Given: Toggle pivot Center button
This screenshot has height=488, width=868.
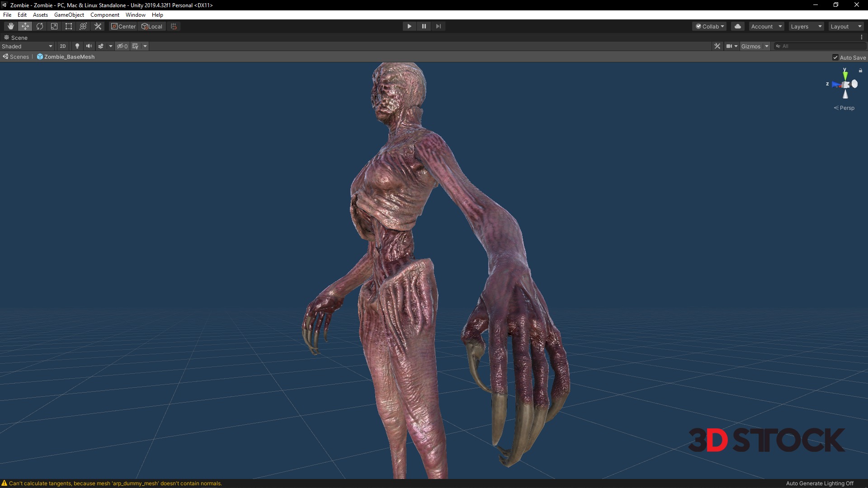Looking at the screenshot, I should (x=123, y=26).
